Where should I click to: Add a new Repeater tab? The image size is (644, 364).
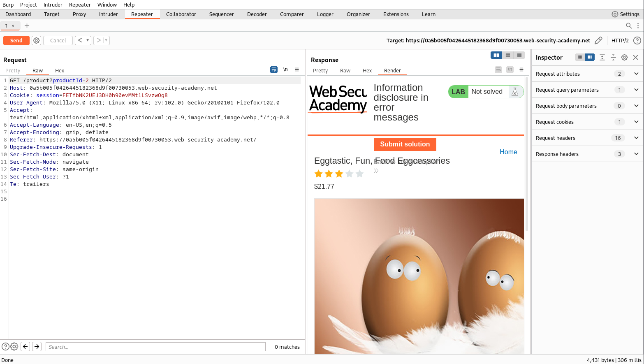click(27, 26)
